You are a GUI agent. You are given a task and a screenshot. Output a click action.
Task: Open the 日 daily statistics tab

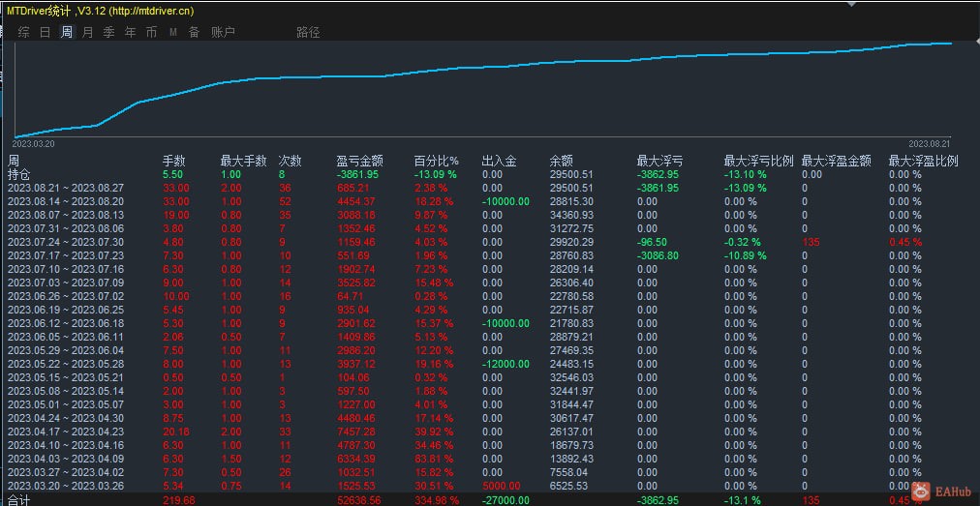(x=45, y=33)
